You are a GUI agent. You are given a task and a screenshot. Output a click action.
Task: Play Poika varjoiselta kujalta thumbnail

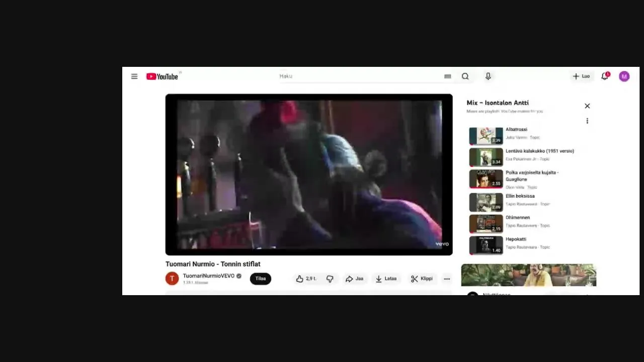coord(486,178)
